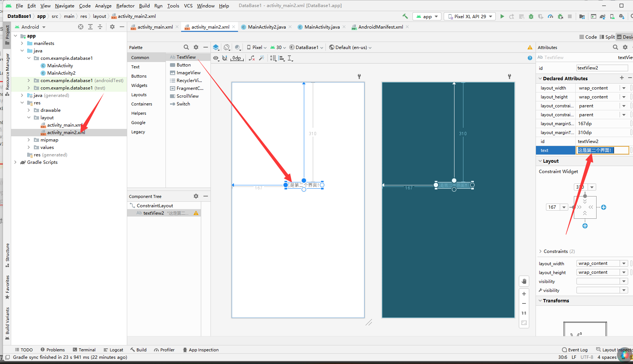Run the app with the green Run button
633x364 pixels.
pyautogui.click(x=502, y=16)
